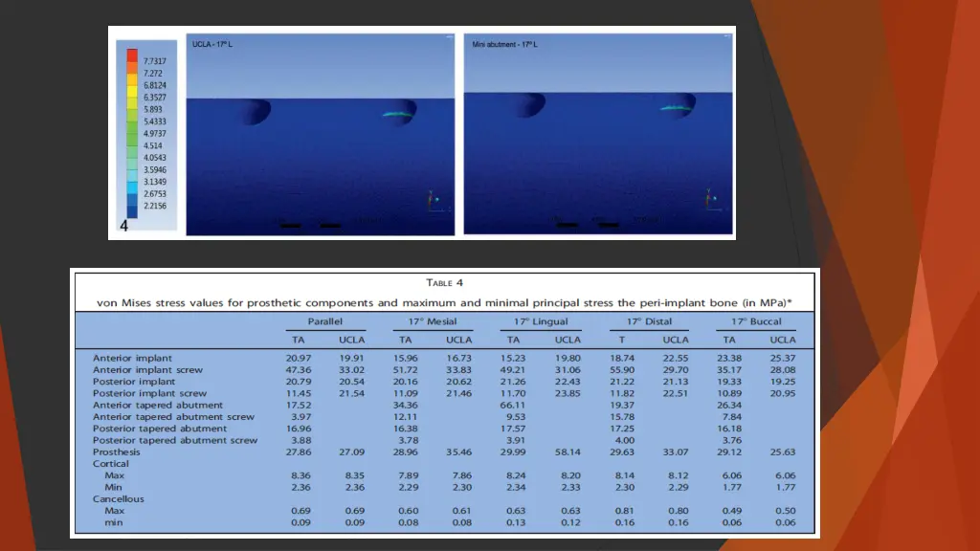980x551 pixels.
Task: Click the 'UCLA - 17° L' panel title
Action: pos(213,44)
